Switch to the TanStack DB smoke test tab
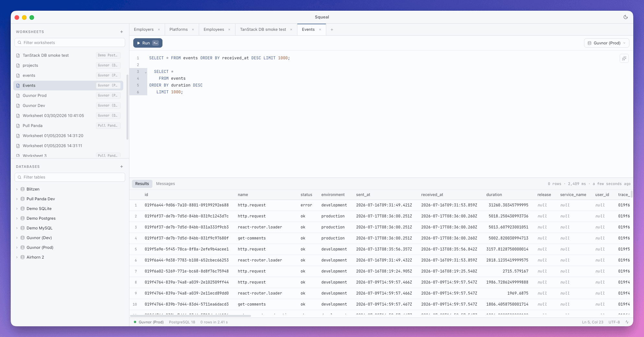Viewport: 644px width, 337px height. pyautogui.click(x=263, y=29)
